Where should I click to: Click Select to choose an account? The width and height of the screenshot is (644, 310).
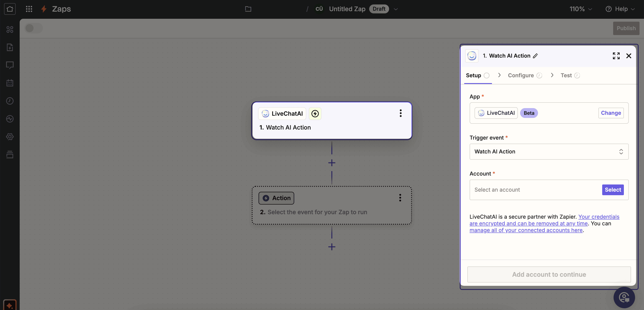613,190
